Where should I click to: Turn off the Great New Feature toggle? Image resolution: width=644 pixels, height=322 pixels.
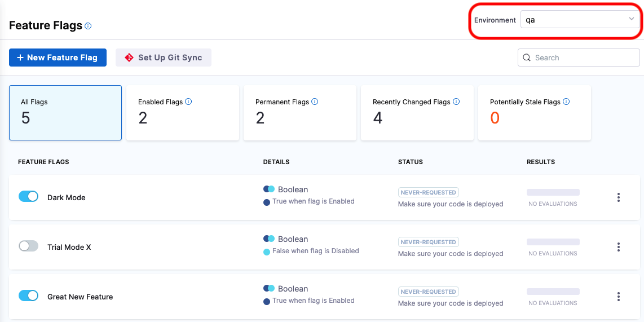(x=28, y=295)
